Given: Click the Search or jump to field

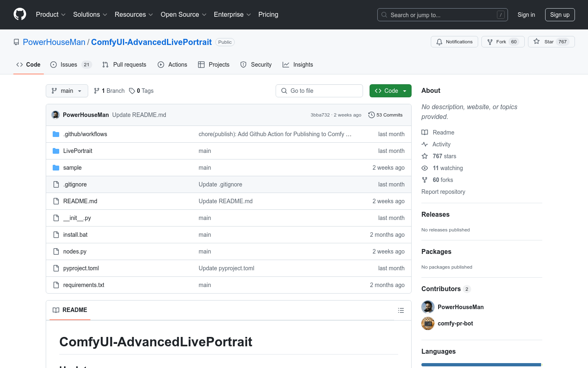Looking at the screenshot, I should (443, 15).
